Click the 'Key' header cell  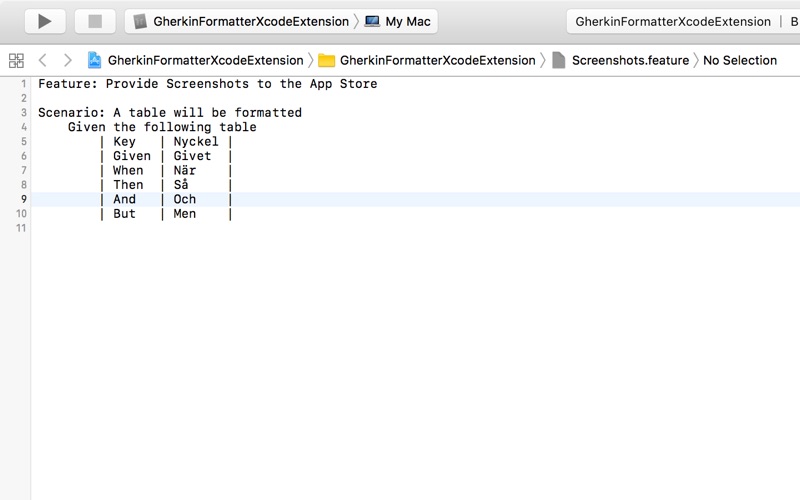[x=124, y=141]
